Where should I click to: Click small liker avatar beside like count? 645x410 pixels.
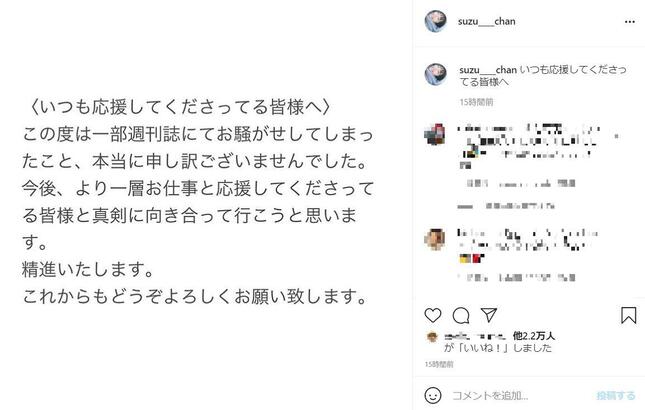pos(432,337)
